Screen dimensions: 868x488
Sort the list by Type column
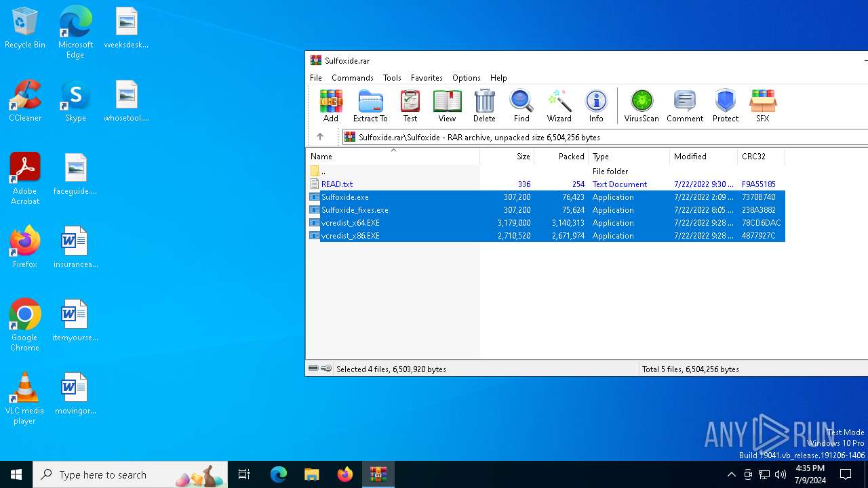(x=629, y=157)
